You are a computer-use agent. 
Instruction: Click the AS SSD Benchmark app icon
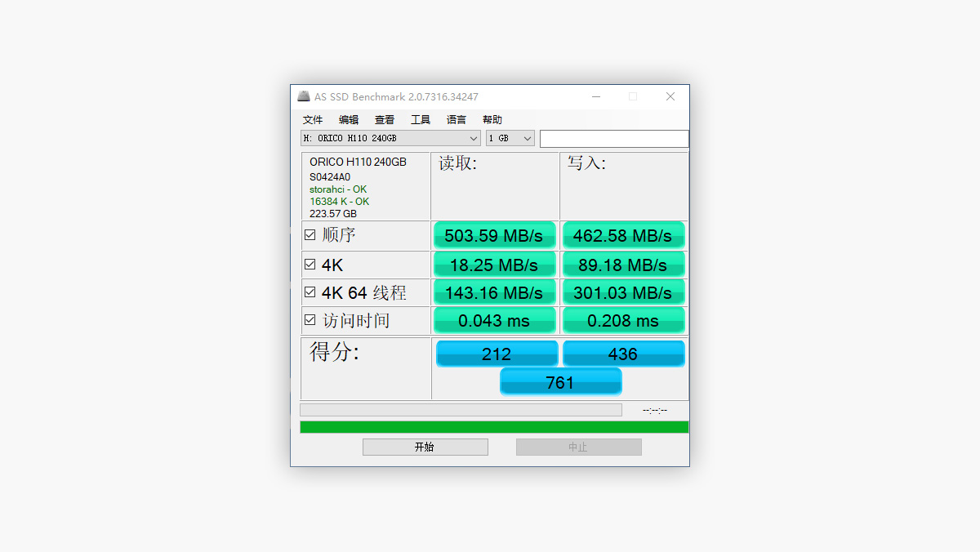[x=303, y=96]
